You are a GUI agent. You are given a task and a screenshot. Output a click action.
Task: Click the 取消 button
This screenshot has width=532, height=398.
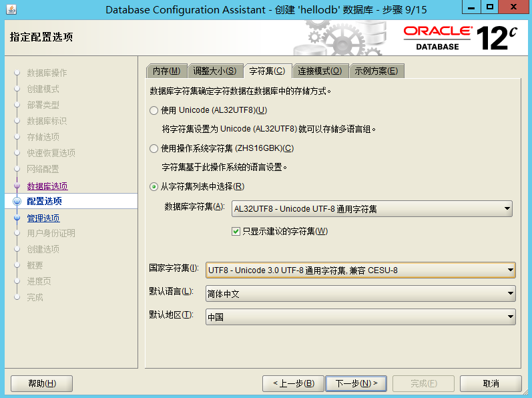[491, 383]
